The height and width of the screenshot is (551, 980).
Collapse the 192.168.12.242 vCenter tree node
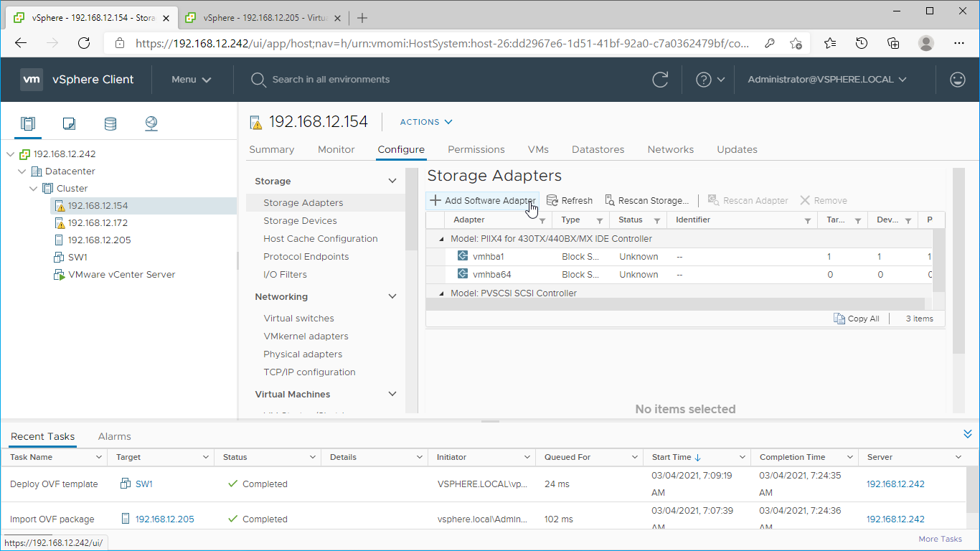(10, 154)
